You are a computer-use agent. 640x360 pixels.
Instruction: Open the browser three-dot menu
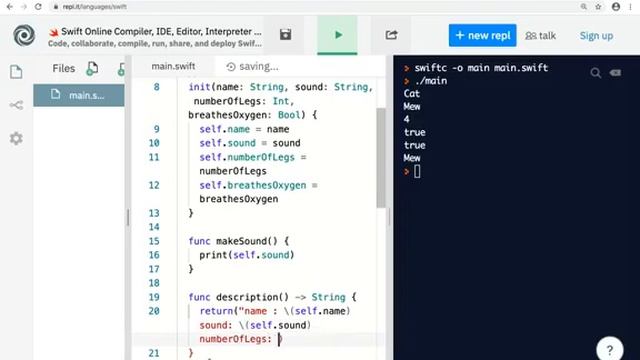click(631, 7)
